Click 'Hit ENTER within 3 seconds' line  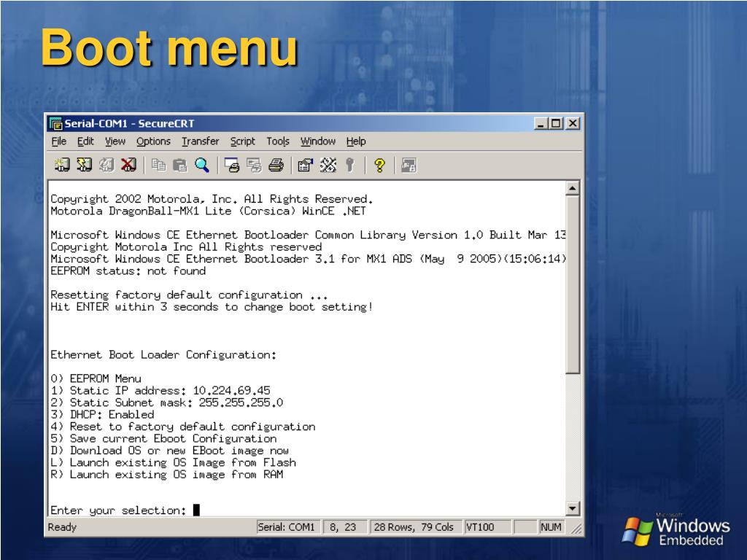tap(212, 307)
